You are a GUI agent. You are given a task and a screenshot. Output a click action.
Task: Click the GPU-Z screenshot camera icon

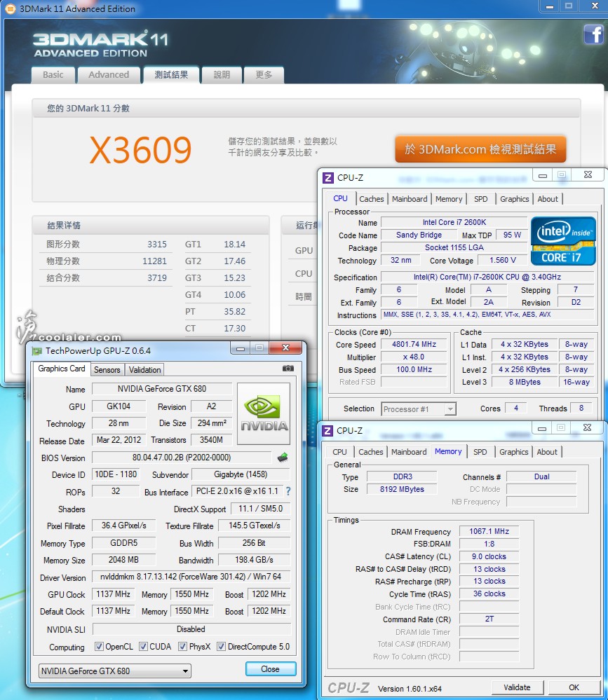[x=288, y=369]
